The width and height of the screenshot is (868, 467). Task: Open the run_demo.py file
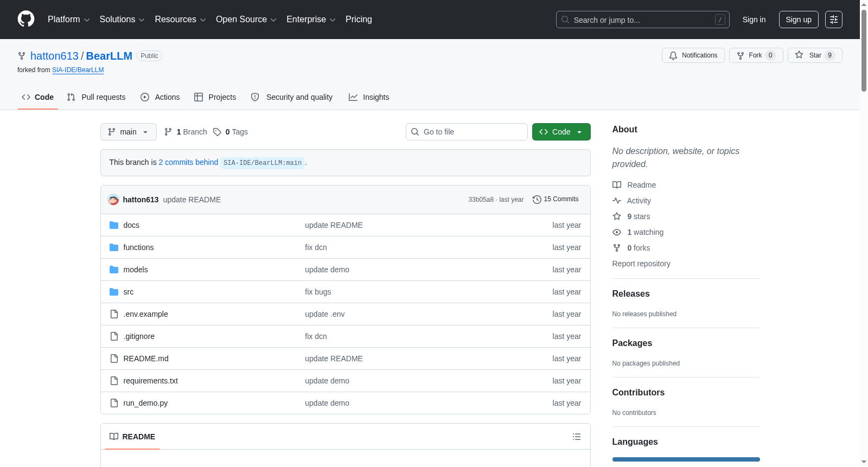(145, 403)
